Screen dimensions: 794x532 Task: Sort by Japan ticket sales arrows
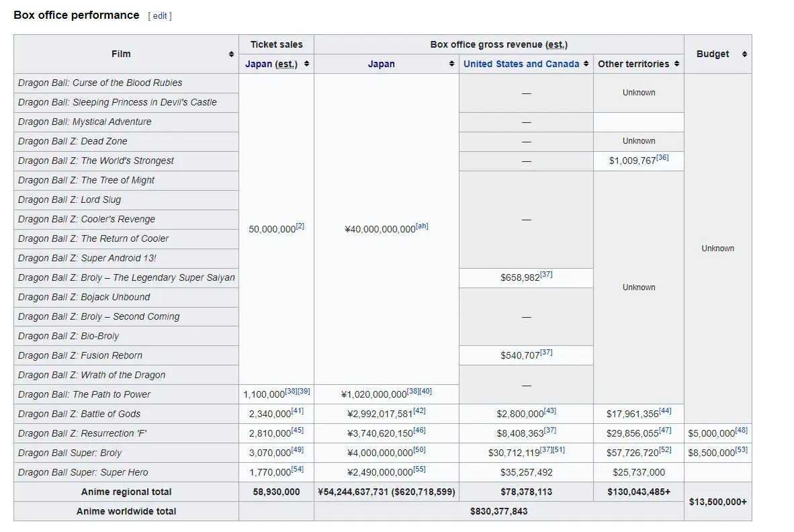tap(306, 64)
